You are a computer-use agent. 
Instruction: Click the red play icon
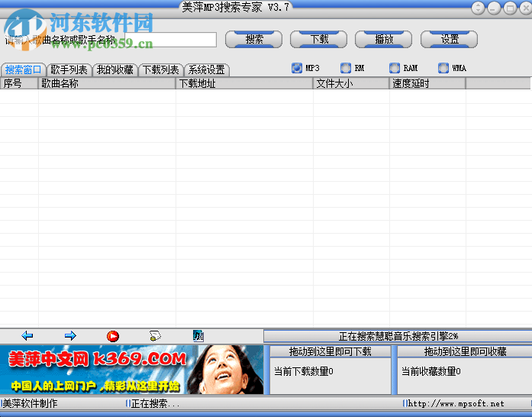tap(113, 336)
